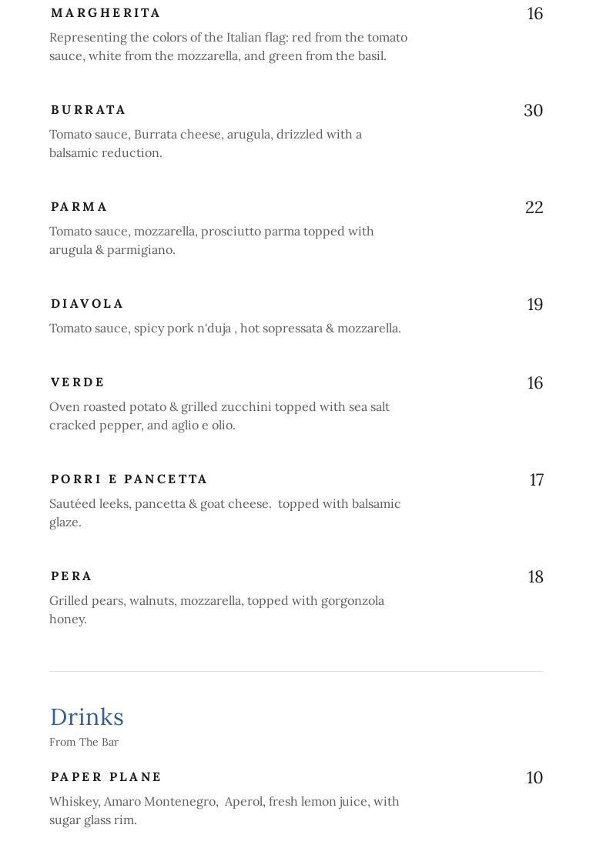Screen dimensions: 593x868
Task: Click the sautéed leeks description text
Action: 225,512
